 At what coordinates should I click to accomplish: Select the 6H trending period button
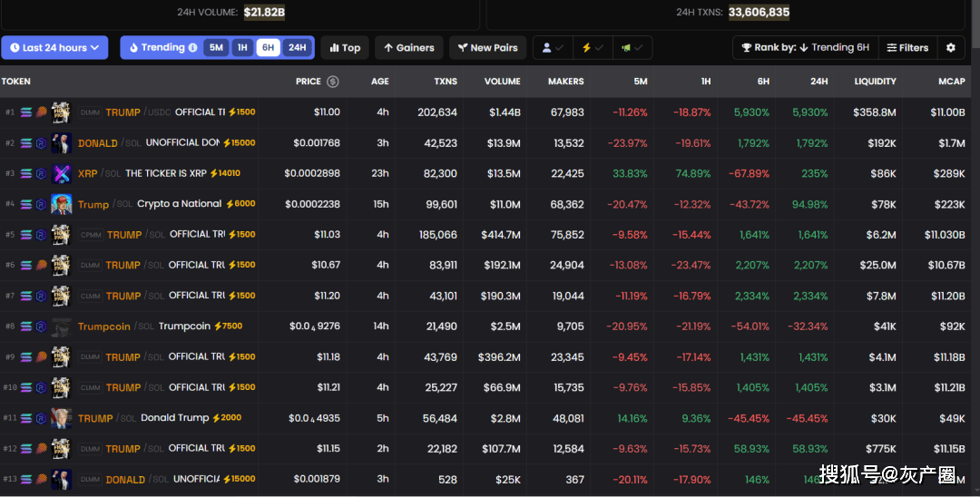268,47
